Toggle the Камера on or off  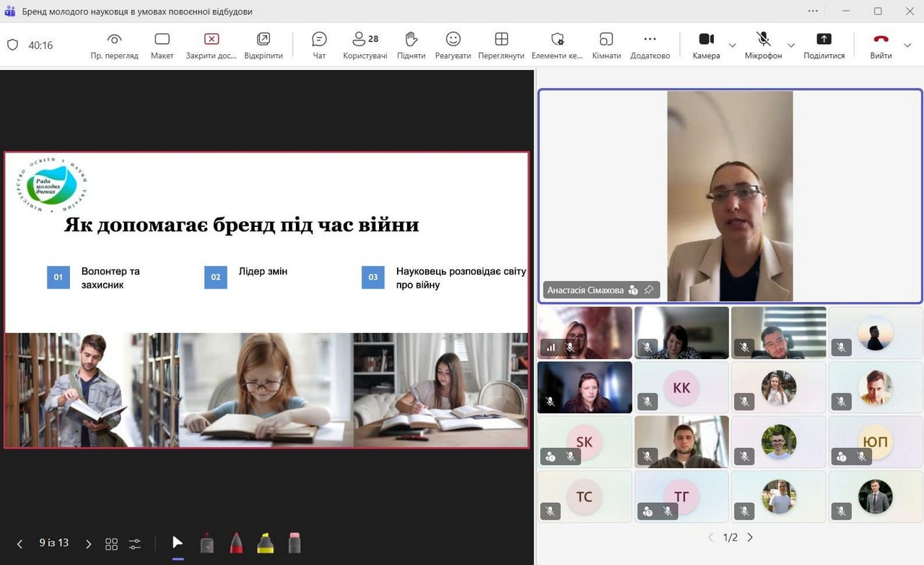706,45
